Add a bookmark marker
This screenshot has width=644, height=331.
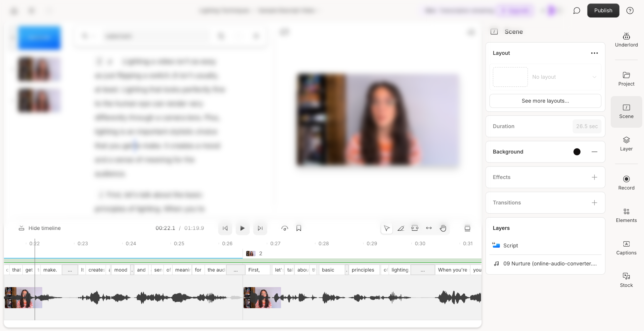coord(299,228)
